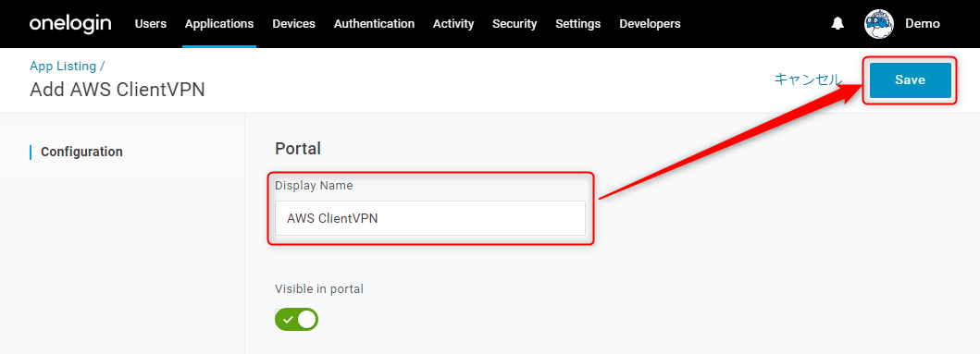Open the Demo account name menu
The width and height of the screenshot is (980, 354).
(923, 24)
